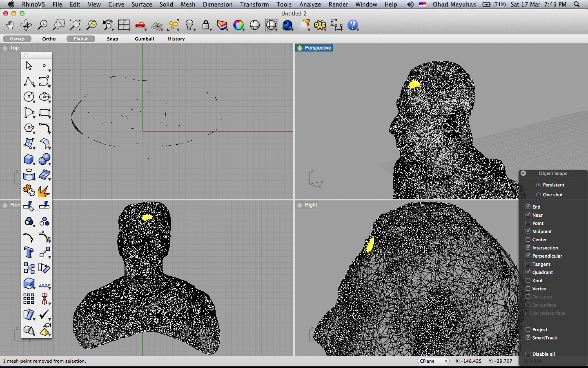Toggle the Gumball button

144,39
